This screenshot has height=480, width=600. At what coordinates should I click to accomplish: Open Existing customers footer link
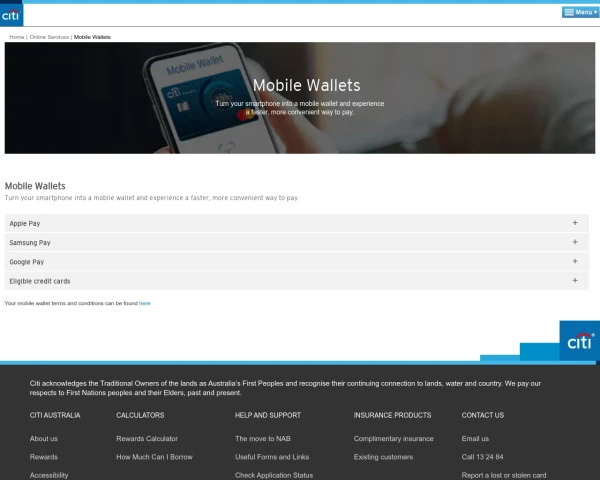(x=383, y=457)
